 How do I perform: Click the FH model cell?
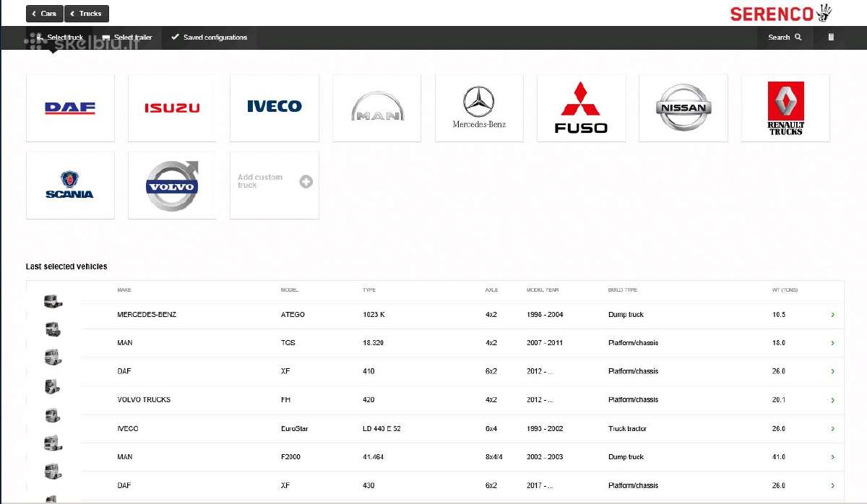tap(285, 400)
